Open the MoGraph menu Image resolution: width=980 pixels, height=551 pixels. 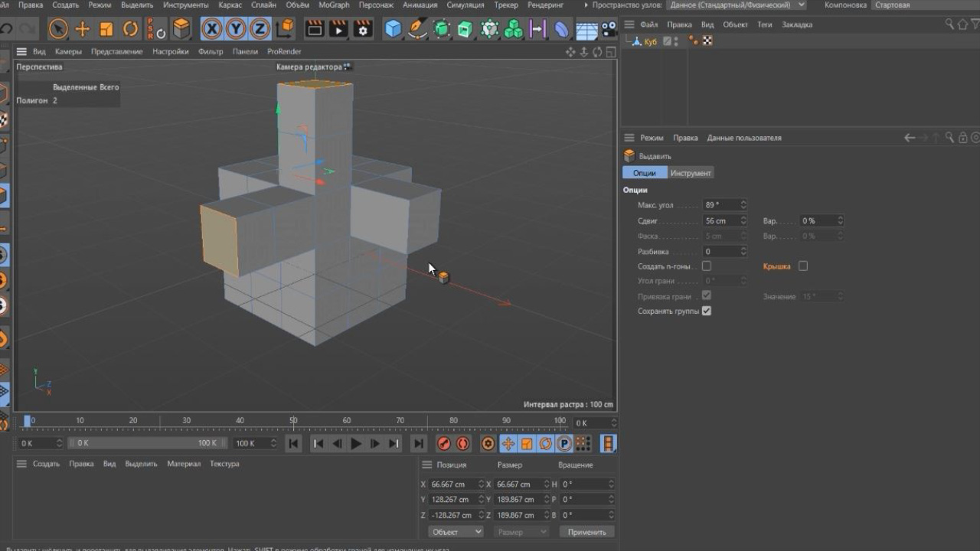pos(335,5)
